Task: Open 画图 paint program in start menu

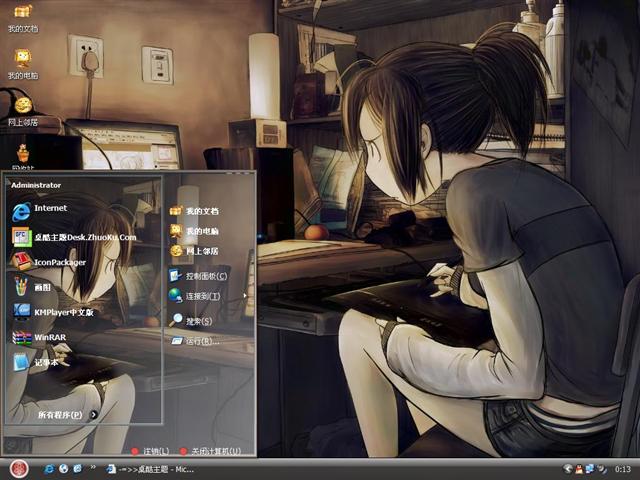Action: pyautogui.click(x=31, y=287)
